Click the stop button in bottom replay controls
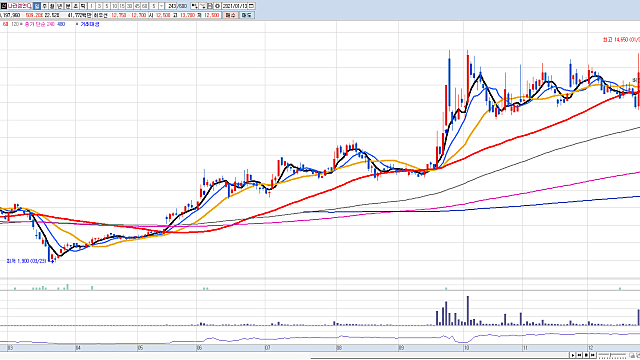The image size is (640, 360). coord(586,355)
